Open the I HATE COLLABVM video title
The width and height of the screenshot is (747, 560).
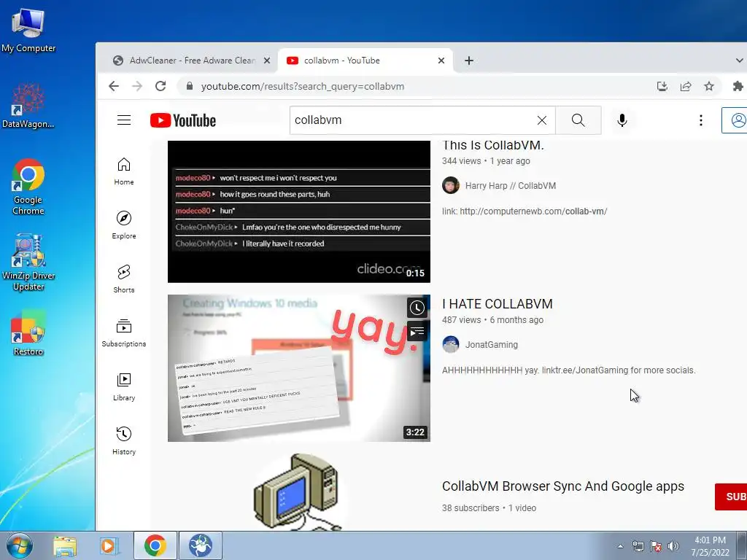(498, 304)
